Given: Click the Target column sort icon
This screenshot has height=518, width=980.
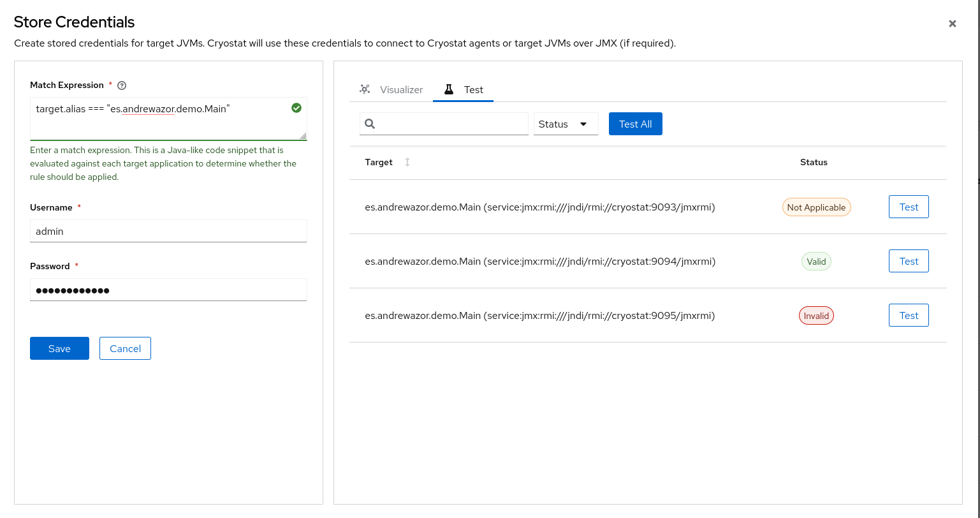Looking at the screenshot, I should (x=407, y=162).
